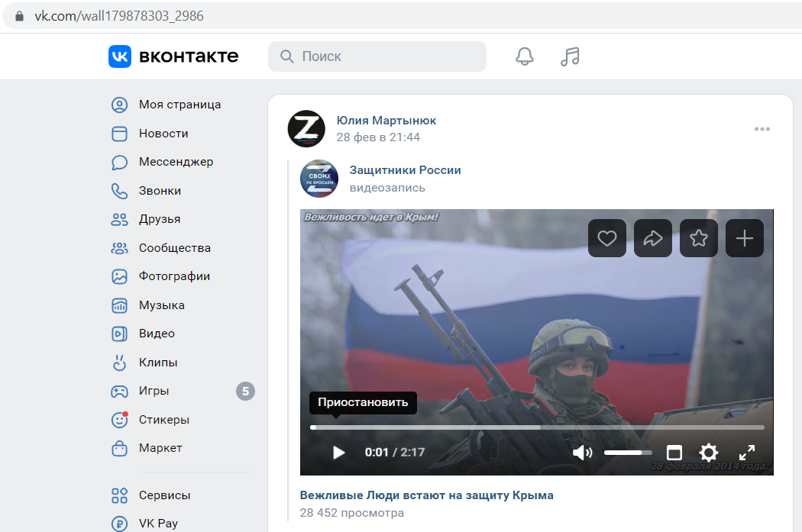Click the Стикеры smiley icon
802x532 pixels.
(x=119, y=420)
